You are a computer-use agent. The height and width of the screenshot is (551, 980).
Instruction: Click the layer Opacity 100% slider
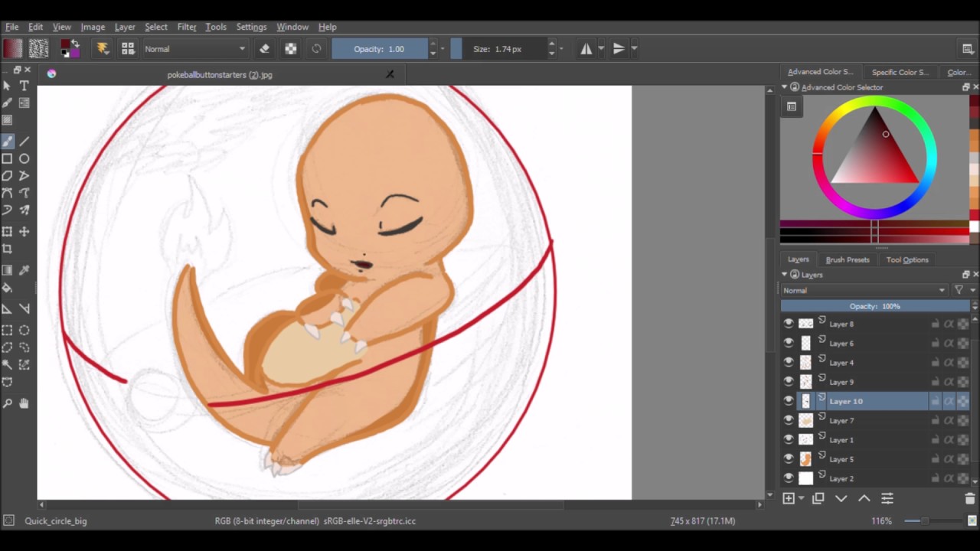[x=875, y=306]
